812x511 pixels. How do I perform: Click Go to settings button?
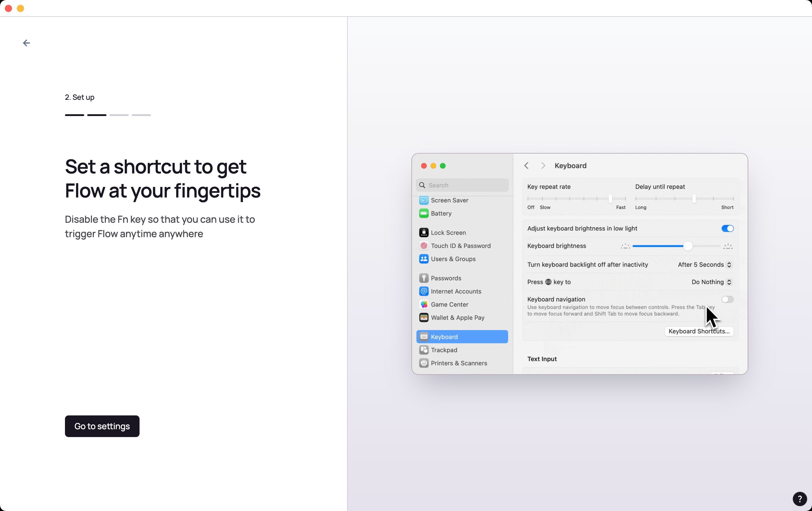(x=102, y=426)
